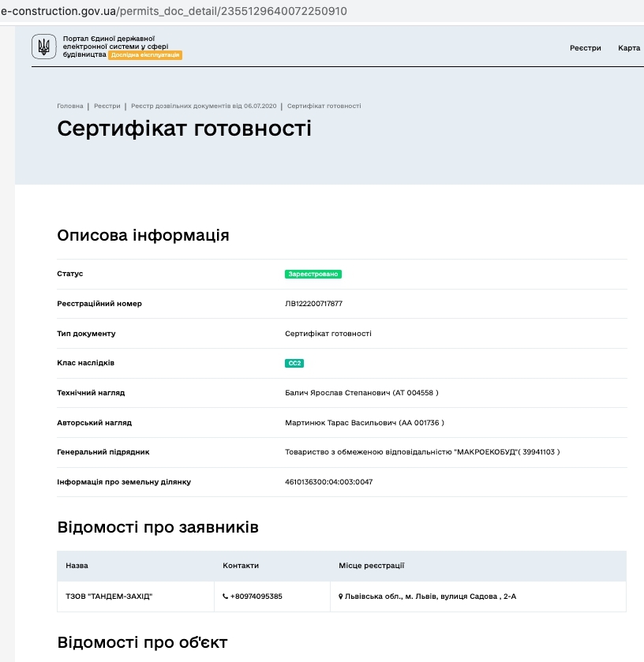This screenshot has height=662, width=644.
Task: Click the Описова інформація heading
Action: pos(143,235)
